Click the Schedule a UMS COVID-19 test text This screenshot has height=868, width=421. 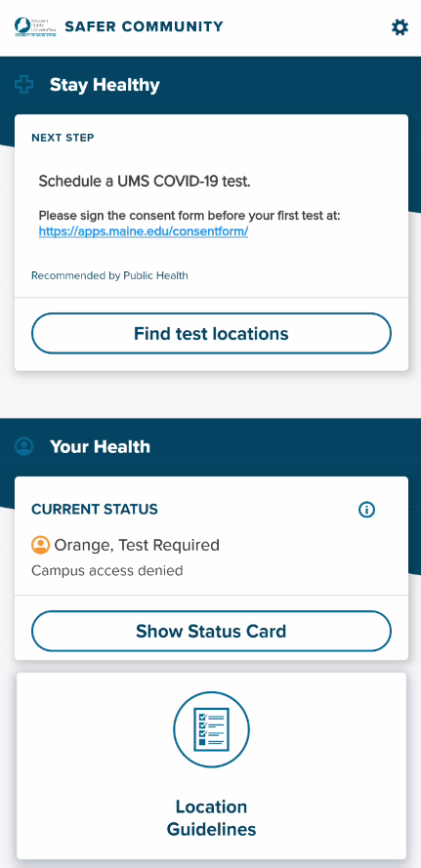(x=145, y=181)
